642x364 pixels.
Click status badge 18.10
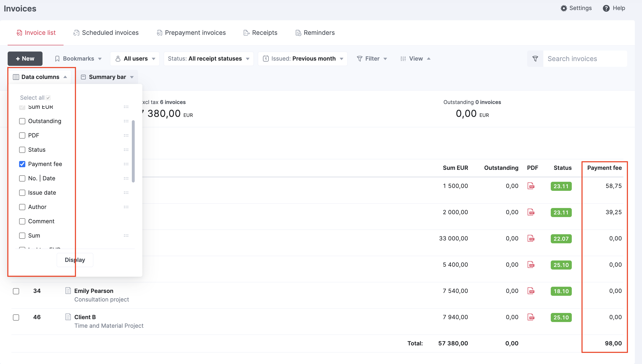pyautogui.click(x=561, y=291)
